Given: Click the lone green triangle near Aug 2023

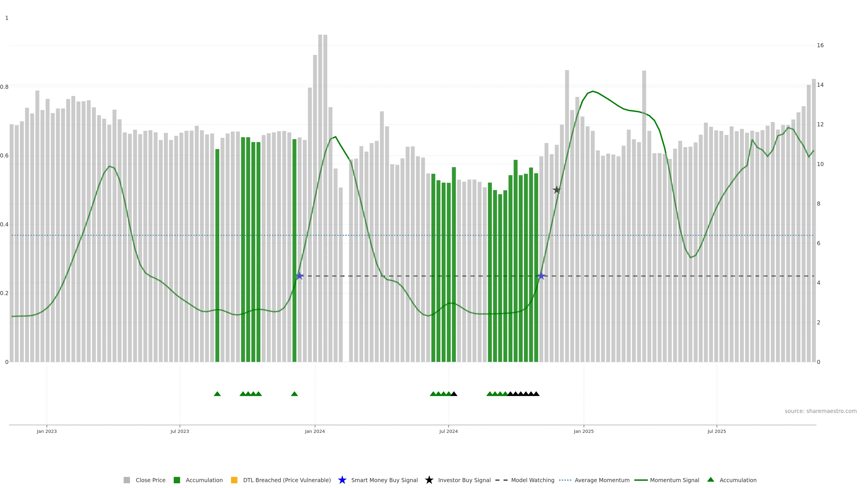Looking at the screenshot, I should click(x=217, y=394).
